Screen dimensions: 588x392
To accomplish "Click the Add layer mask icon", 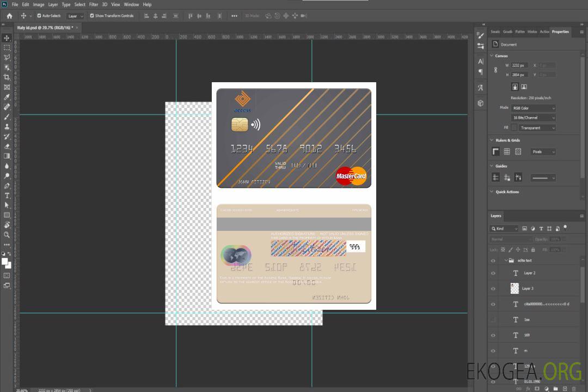I will point(537,389).
